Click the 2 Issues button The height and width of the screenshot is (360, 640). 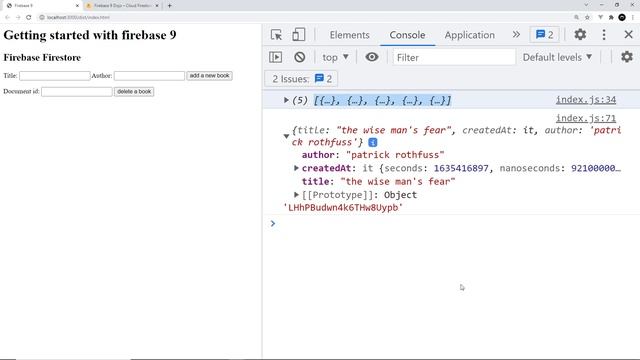pos(302,79)
